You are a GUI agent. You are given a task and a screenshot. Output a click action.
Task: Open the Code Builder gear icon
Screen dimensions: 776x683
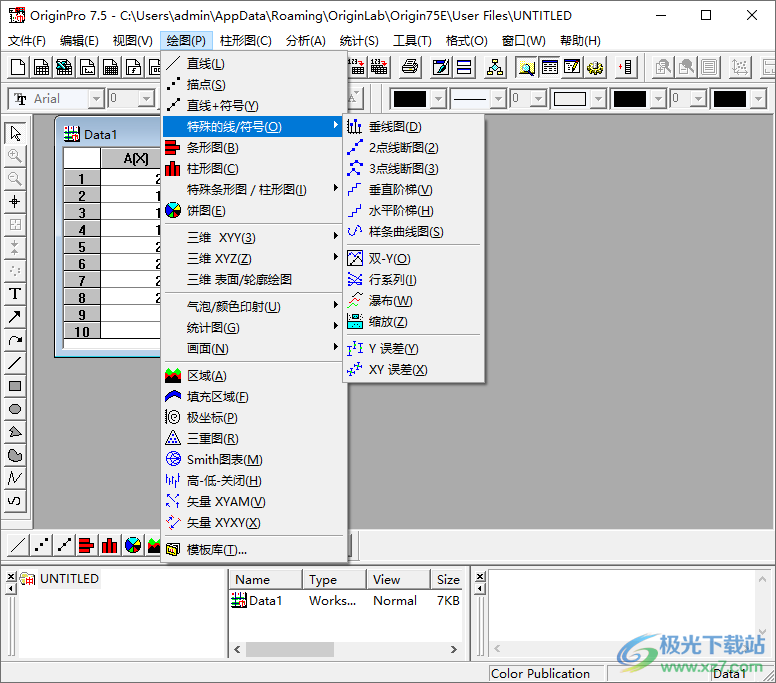pos(595,67)
